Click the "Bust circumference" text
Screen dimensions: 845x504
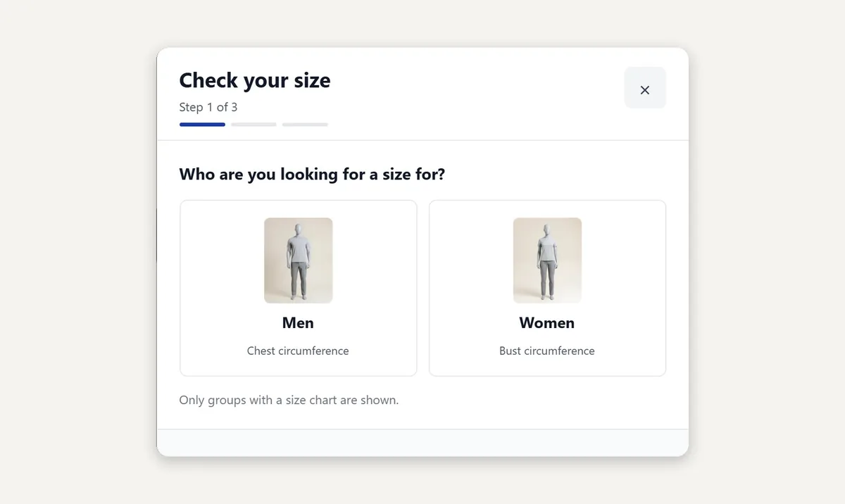(547, 351)
